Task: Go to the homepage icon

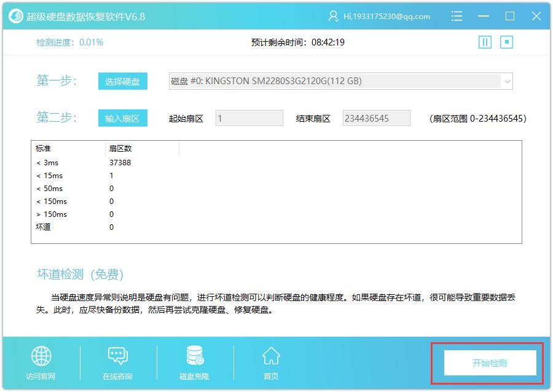Action: pos(270,361)
